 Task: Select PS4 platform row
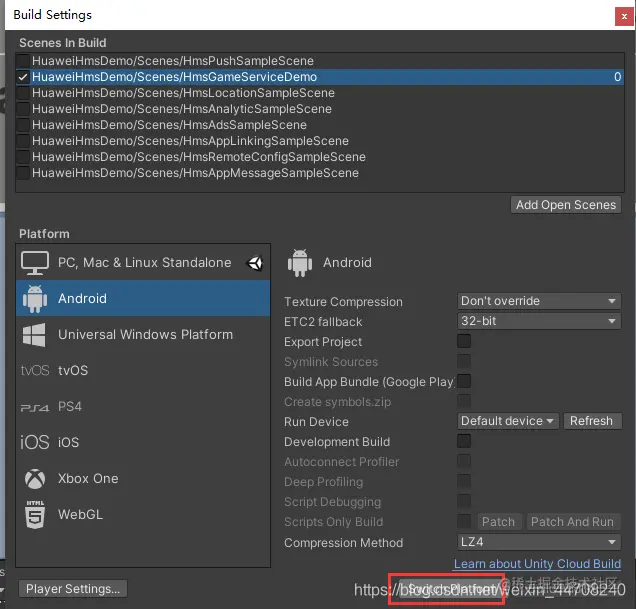point(143,407)
